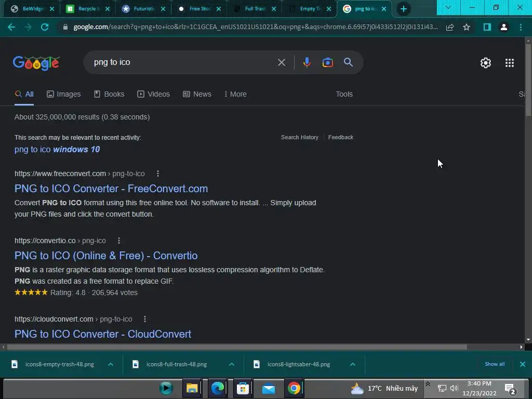
Task: Switch to the Videos results tab
Action: 153,95
